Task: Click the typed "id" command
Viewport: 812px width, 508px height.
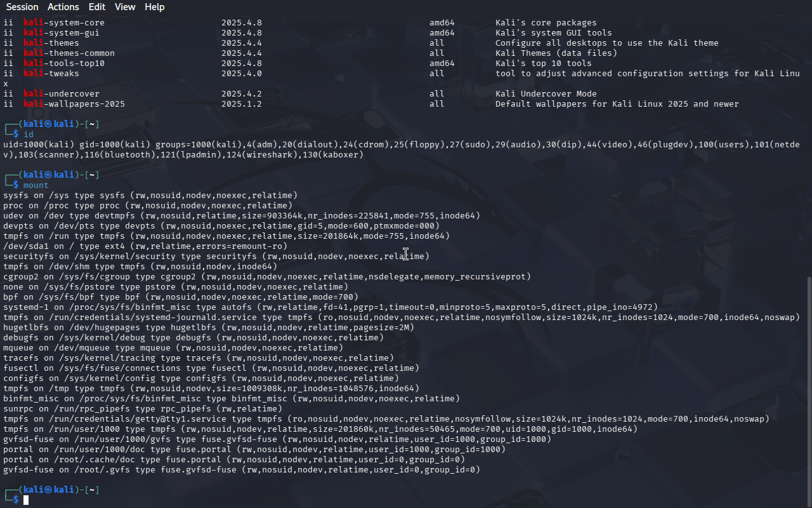Action: 29,135
